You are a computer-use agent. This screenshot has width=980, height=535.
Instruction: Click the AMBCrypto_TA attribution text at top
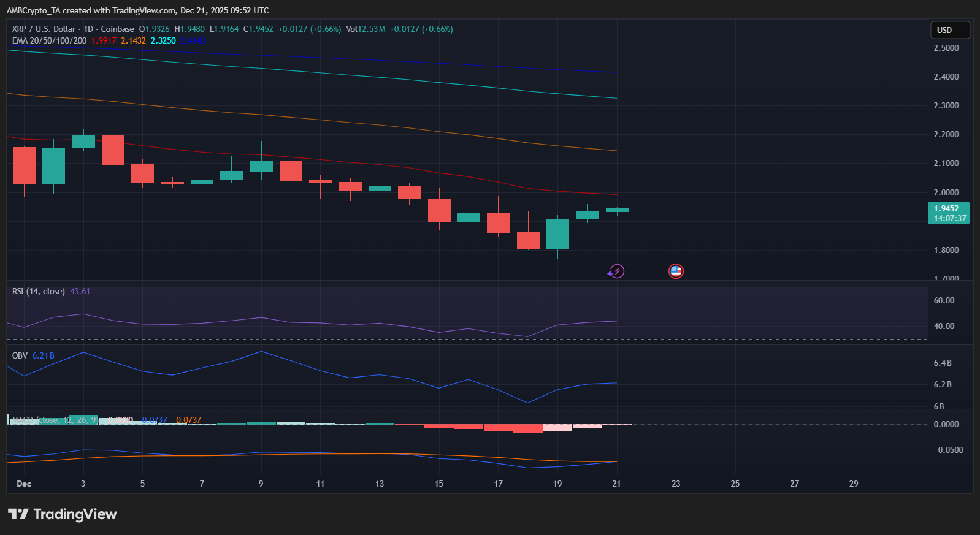(138, 10)
